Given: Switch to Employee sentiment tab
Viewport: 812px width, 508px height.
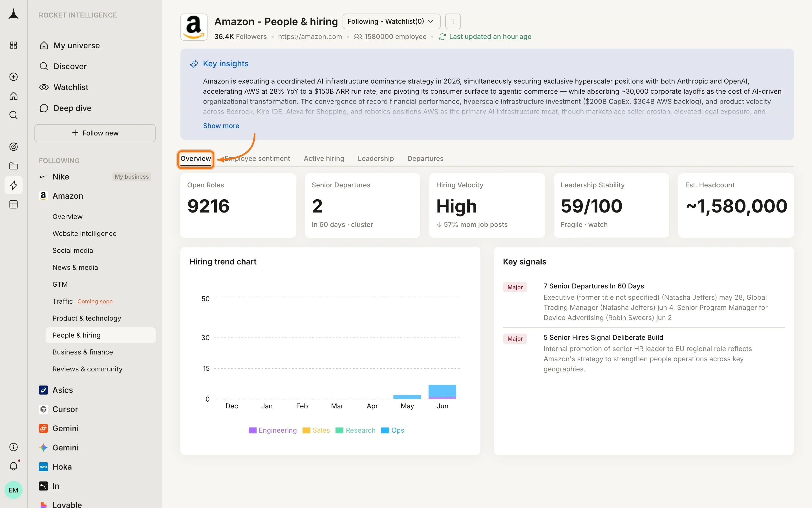Looking at the screenshot, I should point(257,159).
